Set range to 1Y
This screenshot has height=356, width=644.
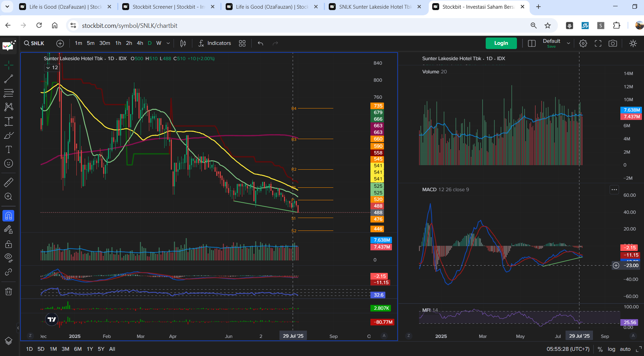[x=90, y=349]
